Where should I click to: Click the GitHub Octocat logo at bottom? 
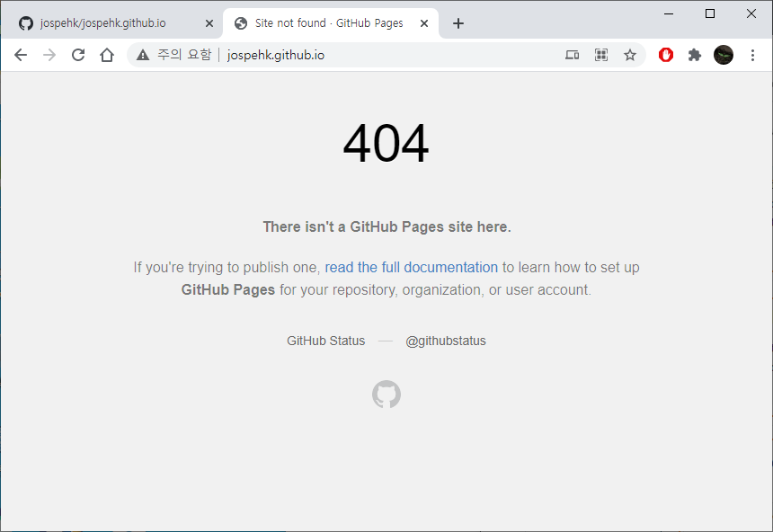tap(386, 394)
